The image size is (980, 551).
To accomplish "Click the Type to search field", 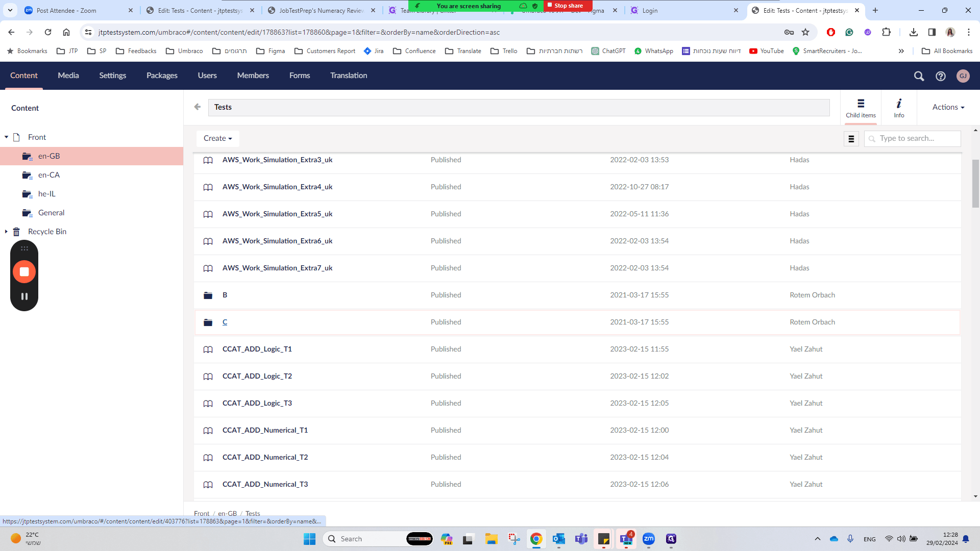I will [x=913, y=138].
